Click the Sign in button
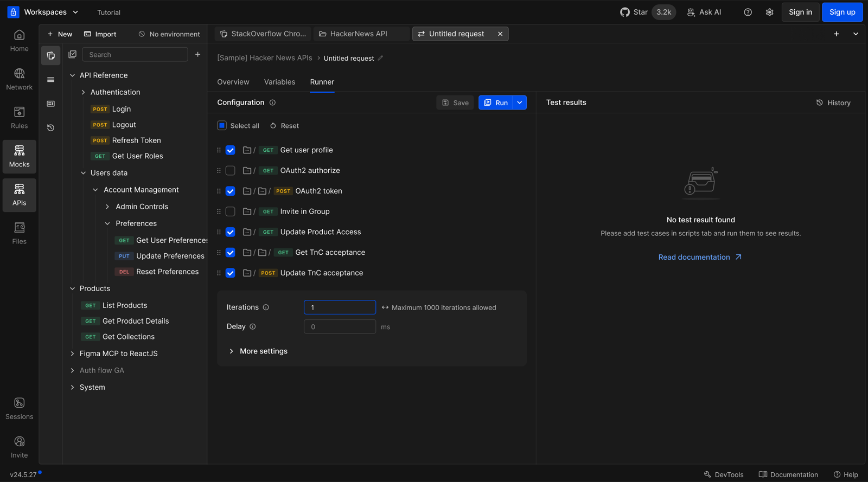The width and height of the screenshot is (868, 482). click(x=800, y=12)
